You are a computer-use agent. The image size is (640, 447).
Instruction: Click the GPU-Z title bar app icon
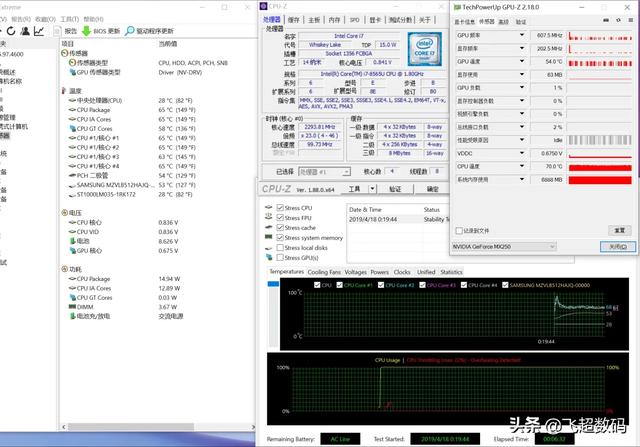[457, 7]
